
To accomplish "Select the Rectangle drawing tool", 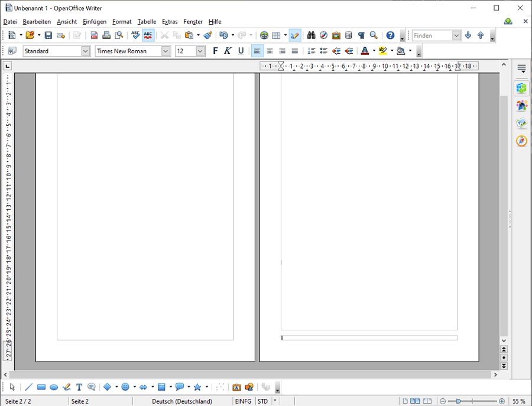I will pos(41,386).
